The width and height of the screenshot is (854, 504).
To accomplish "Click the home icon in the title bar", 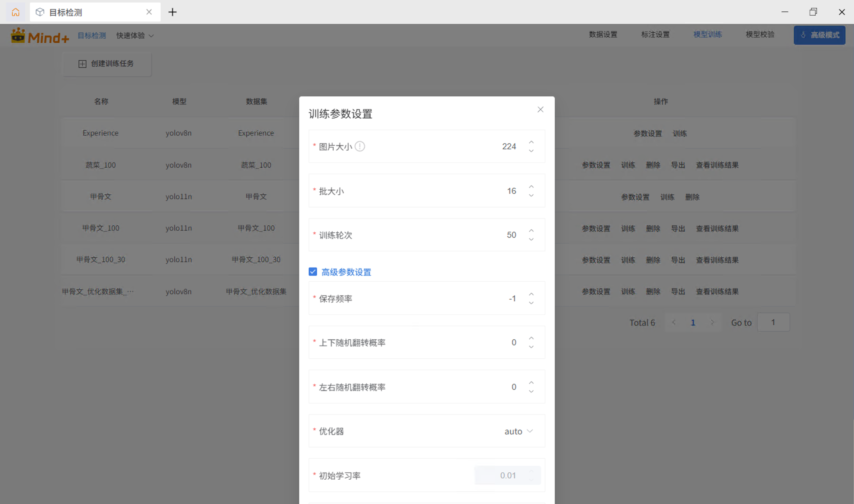I will [16, 12].
